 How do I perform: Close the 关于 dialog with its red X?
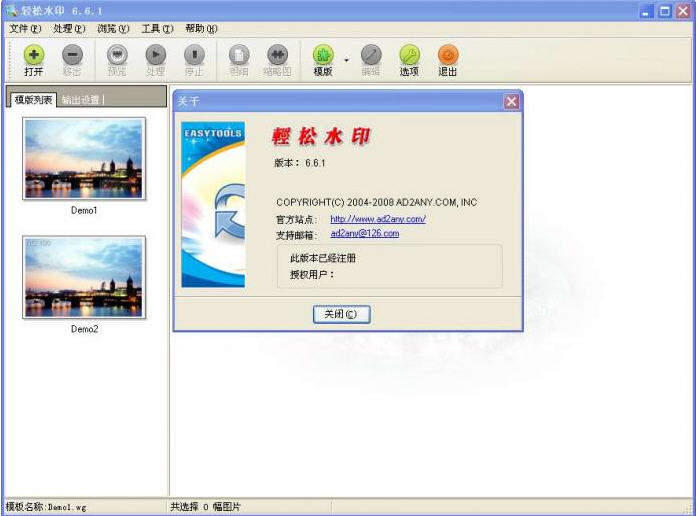coord(511,102)
